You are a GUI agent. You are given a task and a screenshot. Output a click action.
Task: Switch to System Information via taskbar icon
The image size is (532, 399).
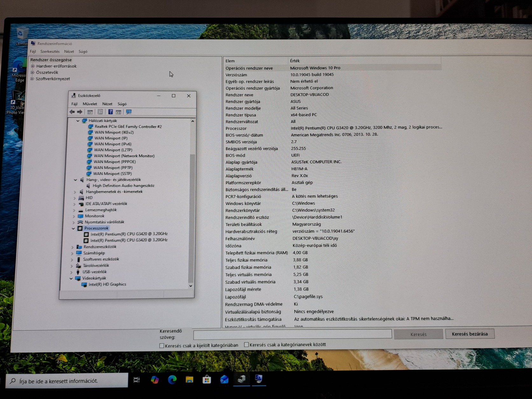259,379
